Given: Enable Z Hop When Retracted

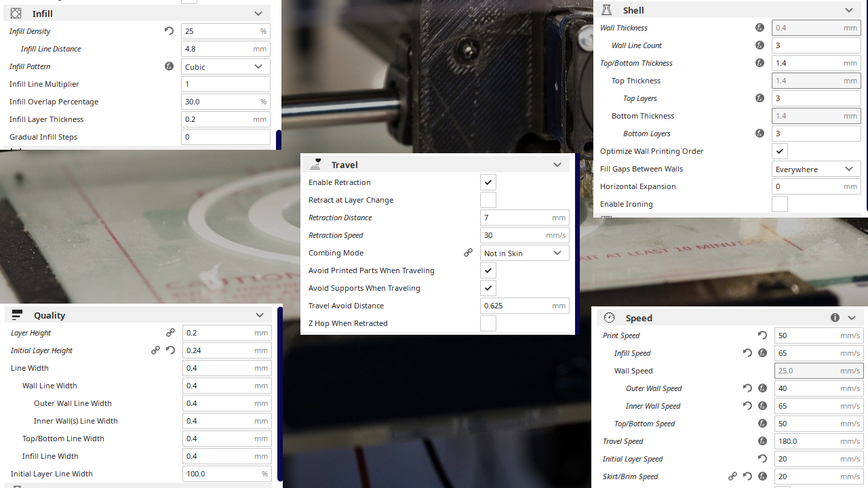Looking at the screenshot, I should click(x=488, y=323).
